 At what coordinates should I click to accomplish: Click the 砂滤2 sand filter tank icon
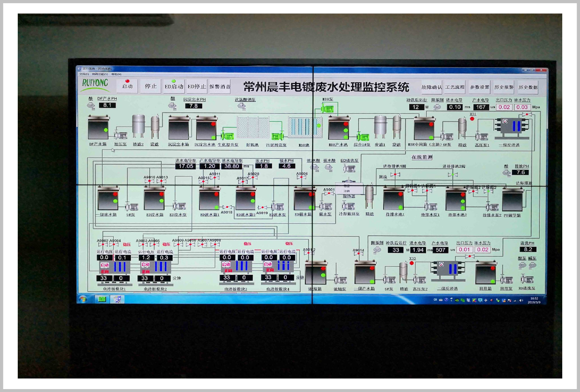coord(138,126)
